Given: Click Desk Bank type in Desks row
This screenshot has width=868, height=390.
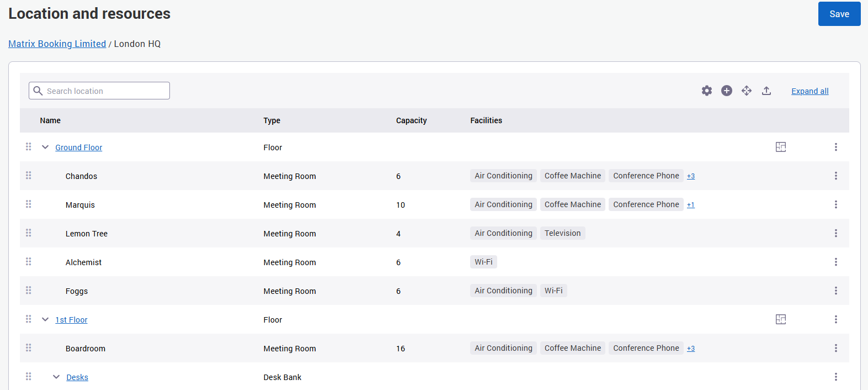Looking at the screenshot, I should (283, 377).
